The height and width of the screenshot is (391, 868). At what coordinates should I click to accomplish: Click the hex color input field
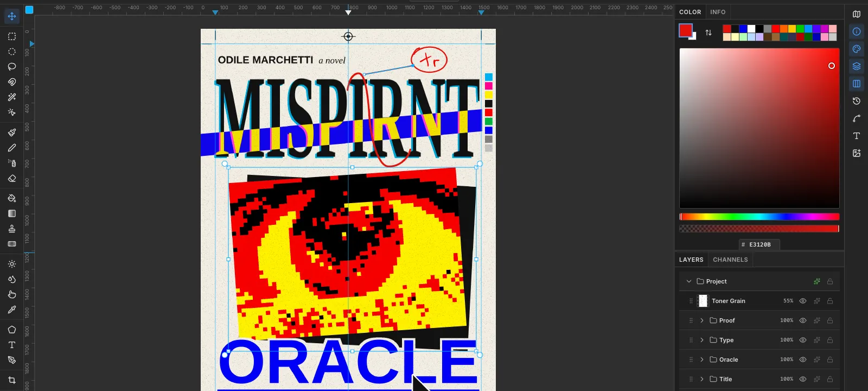click(x=759, y=244)
